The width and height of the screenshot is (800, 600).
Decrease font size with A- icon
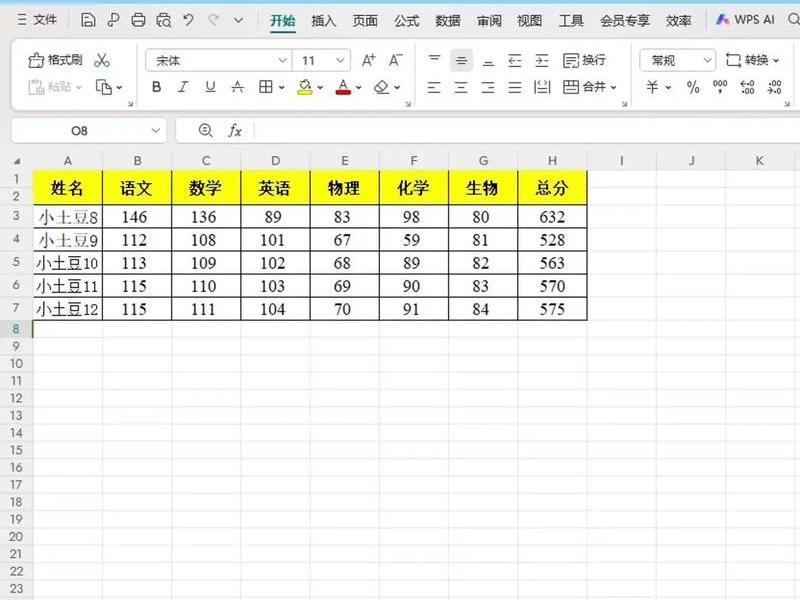pyautogui.click(x=395, y=61)
